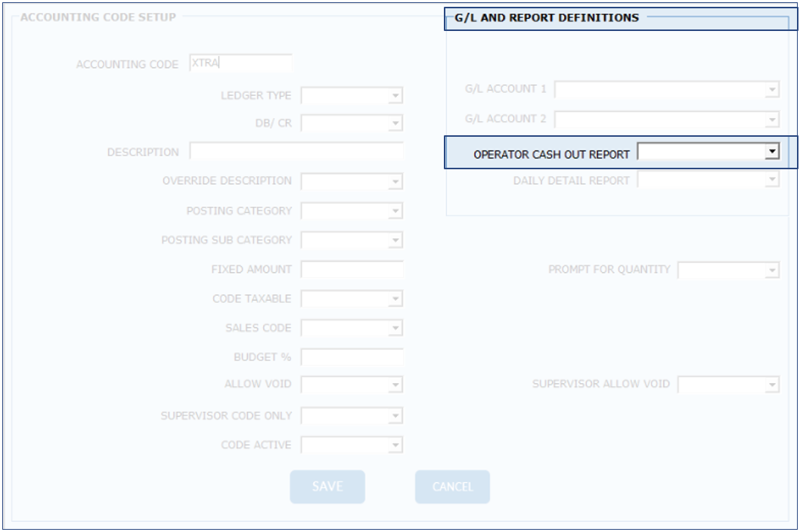
Task: Open the Sales Code dropdown
Action: [395, 329]
